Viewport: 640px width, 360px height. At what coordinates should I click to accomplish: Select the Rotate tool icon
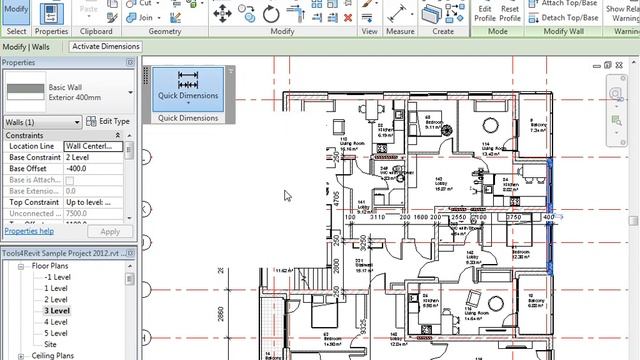coord(271,14)
